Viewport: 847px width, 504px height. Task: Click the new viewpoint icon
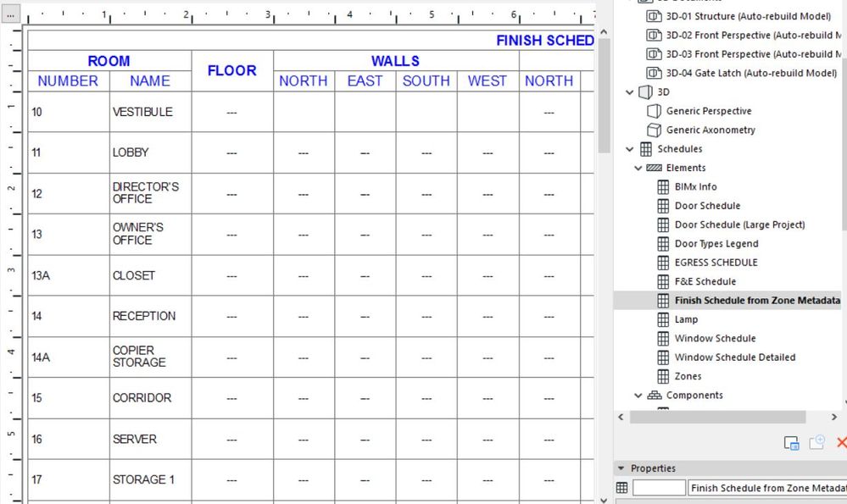(x=816, y=442)
